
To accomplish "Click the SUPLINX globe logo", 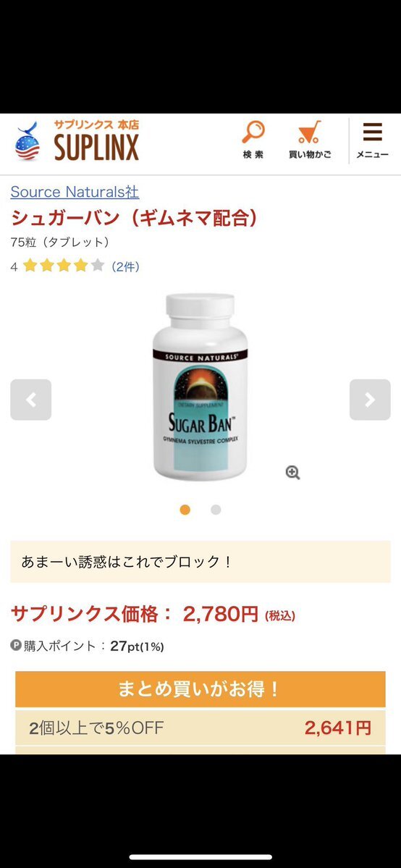I will [x=28, y=142].
